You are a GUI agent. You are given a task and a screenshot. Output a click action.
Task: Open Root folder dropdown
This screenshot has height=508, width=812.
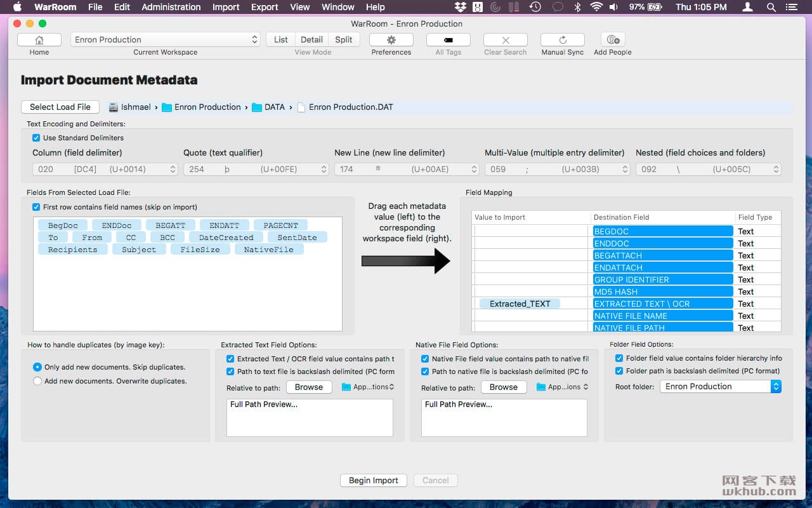pyautogui.click(x=721, y=386)
